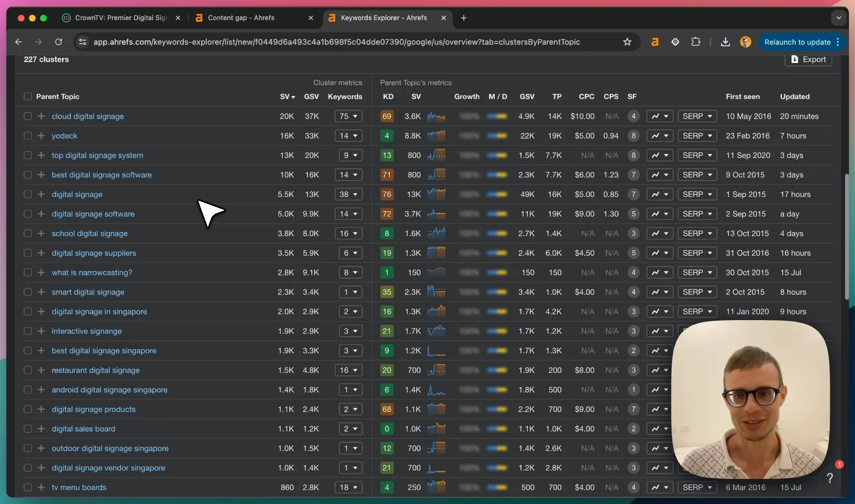Open digital signage software topic link
855x504 pixels.
pyautogui.click(x=93, y=214)
